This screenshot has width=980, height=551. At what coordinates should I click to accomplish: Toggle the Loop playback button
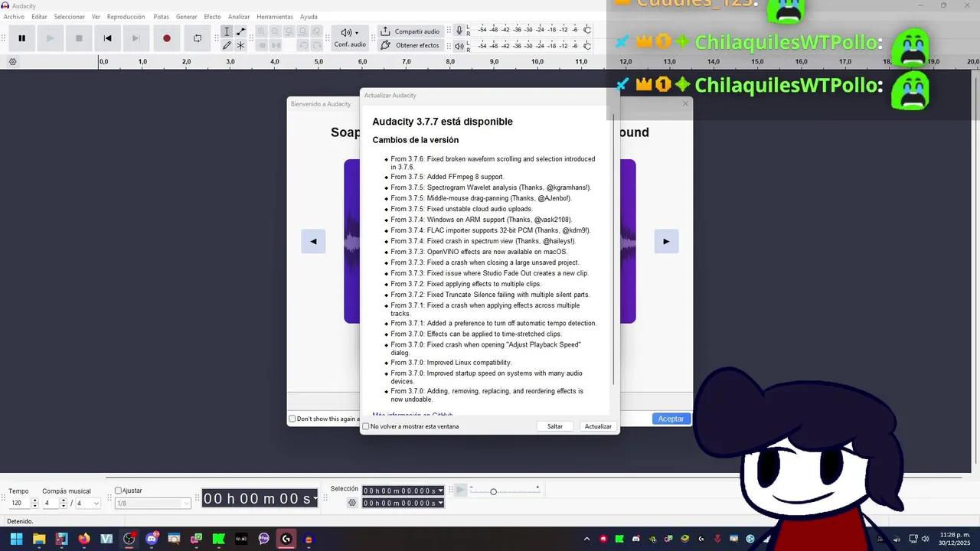pyautogui.click(x=198, y=38)
